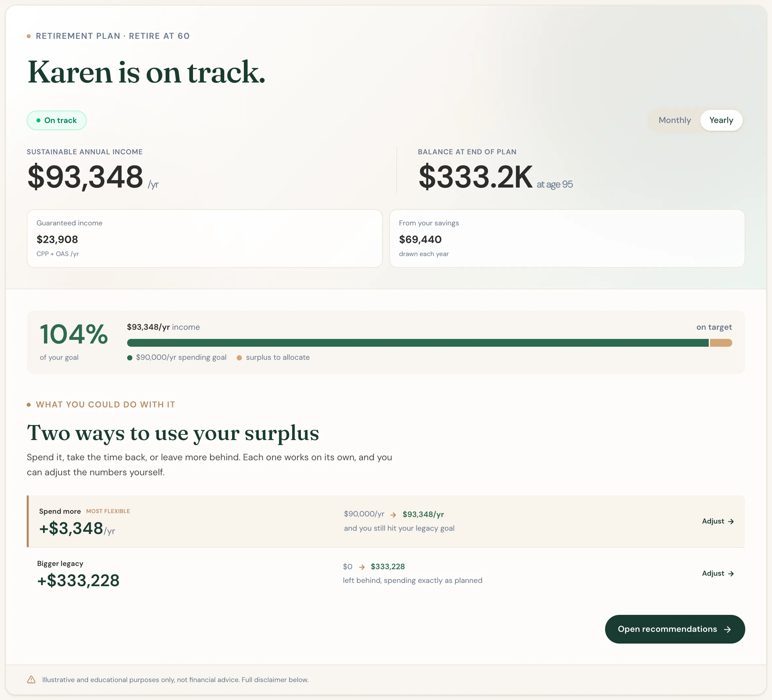
Task: Select the Yearly toggle option
Action: point(721,120)
